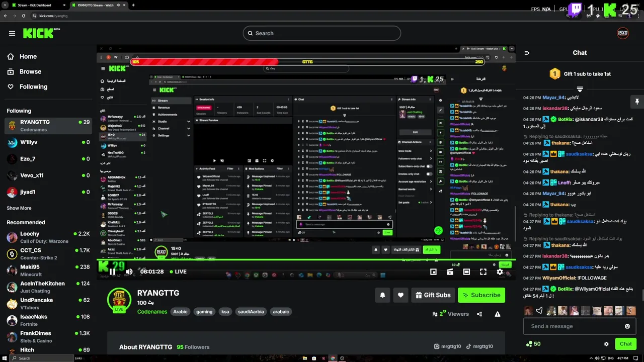Open video player settings gear

coord(500,271)
